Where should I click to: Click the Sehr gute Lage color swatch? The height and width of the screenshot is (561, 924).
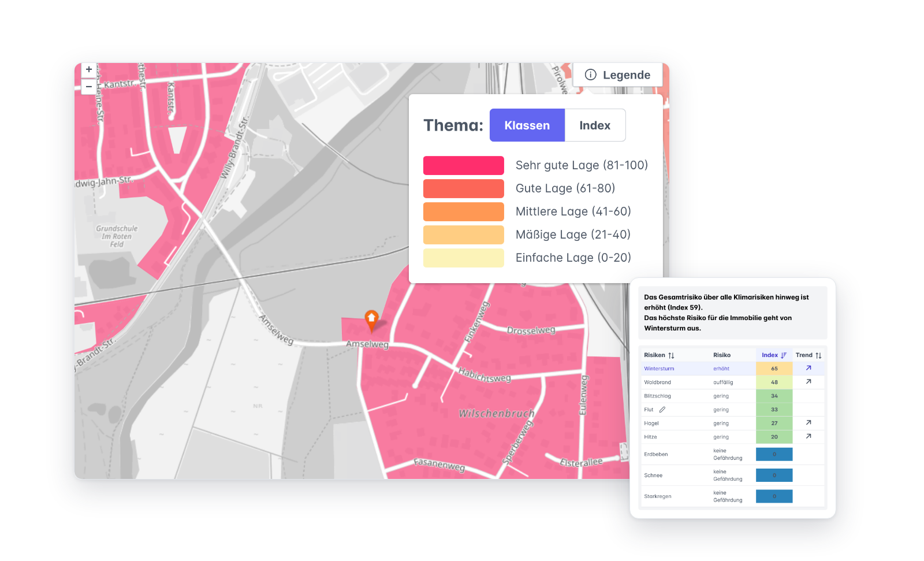[464, 165]
